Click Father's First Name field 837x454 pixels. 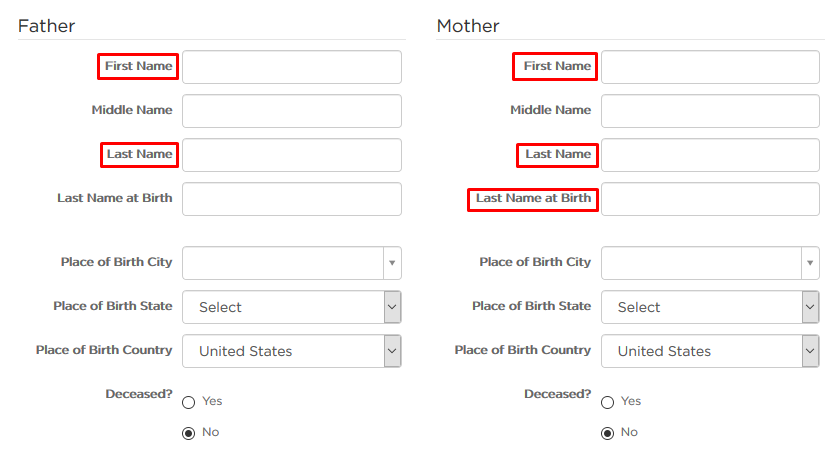click(x=291, y=67)
